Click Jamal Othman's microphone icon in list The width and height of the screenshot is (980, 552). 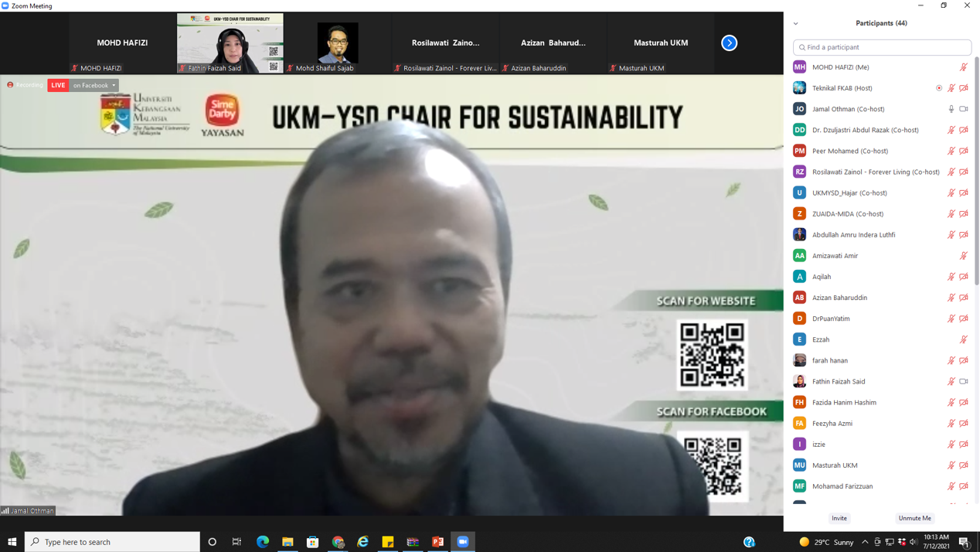coord(951,109)
